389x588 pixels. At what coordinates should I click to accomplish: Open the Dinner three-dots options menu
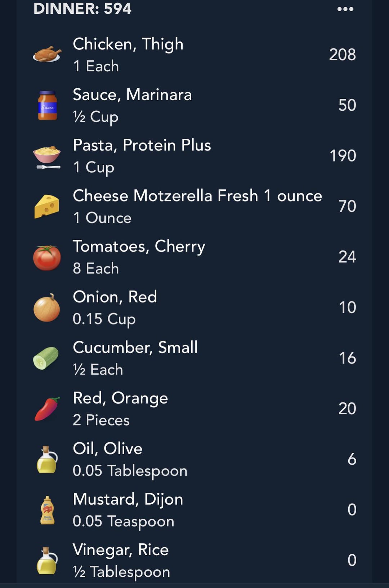pos(345,9)
